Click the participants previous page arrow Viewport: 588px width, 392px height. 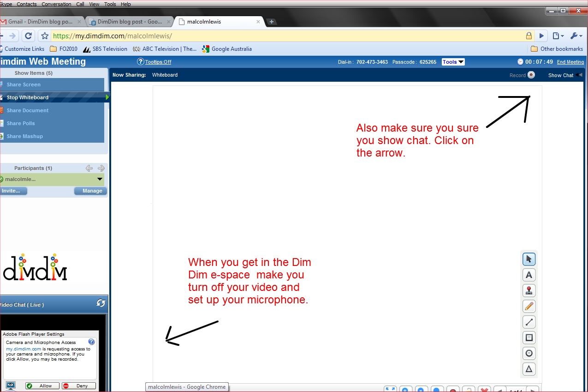pos(89,169)
